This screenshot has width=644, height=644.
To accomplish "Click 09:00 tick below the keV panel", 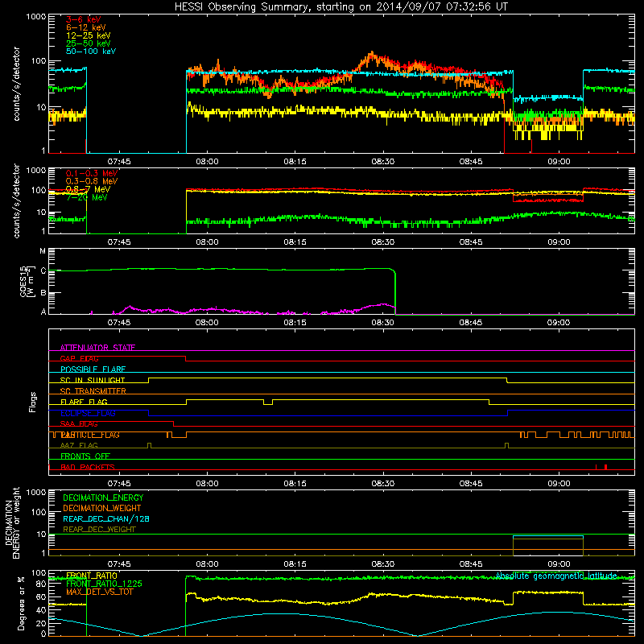I will pyautogui.click(x=559, y=162).
